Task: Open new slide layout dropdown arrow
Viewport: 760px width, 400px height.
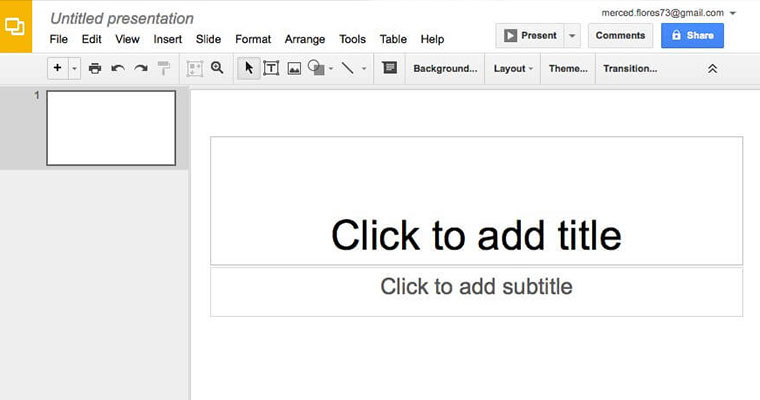Action: coord(74,68)
